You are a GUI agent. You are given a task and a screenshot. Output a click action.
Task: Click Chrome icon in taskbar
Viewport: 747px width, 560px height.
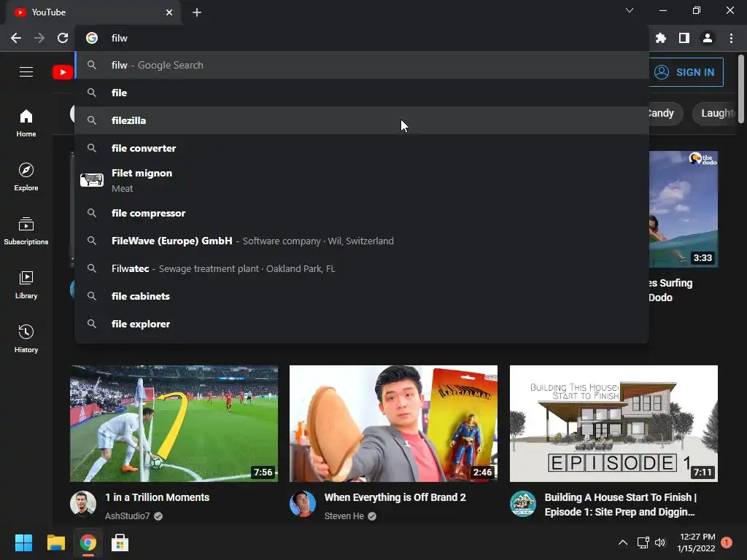88,542
